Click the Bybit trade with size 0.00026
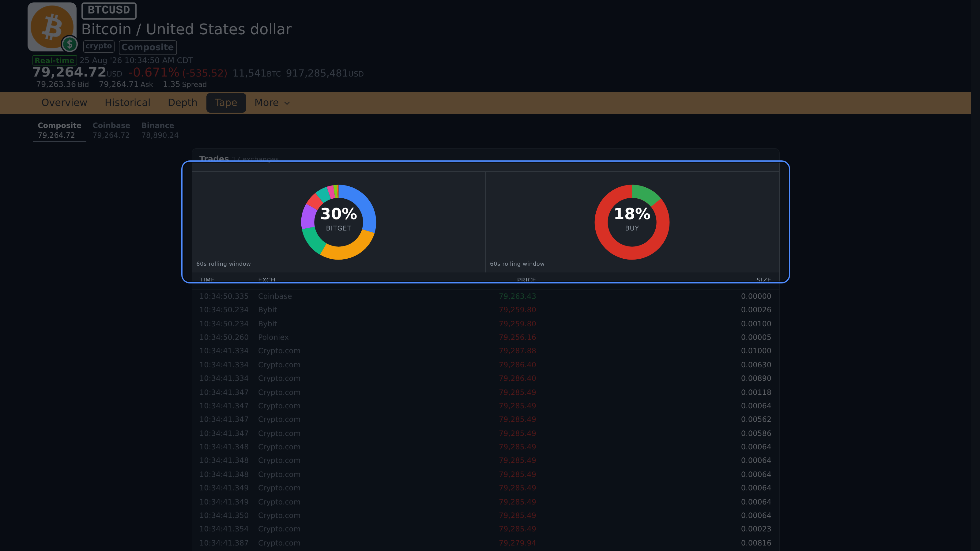The width and height of the screenshot is (980, 551). (485, 310)
